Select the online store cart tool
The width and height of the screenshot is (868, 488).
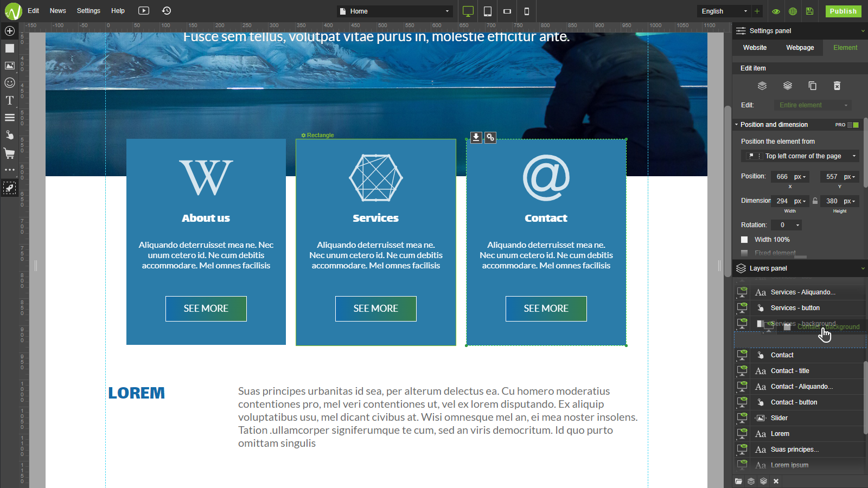(x=9, y=153)
